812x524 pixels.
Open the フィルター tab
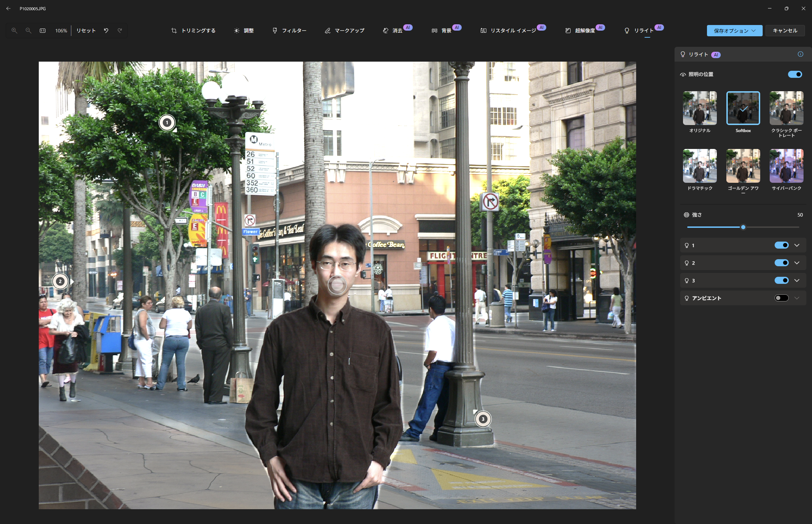pos(289,31)
